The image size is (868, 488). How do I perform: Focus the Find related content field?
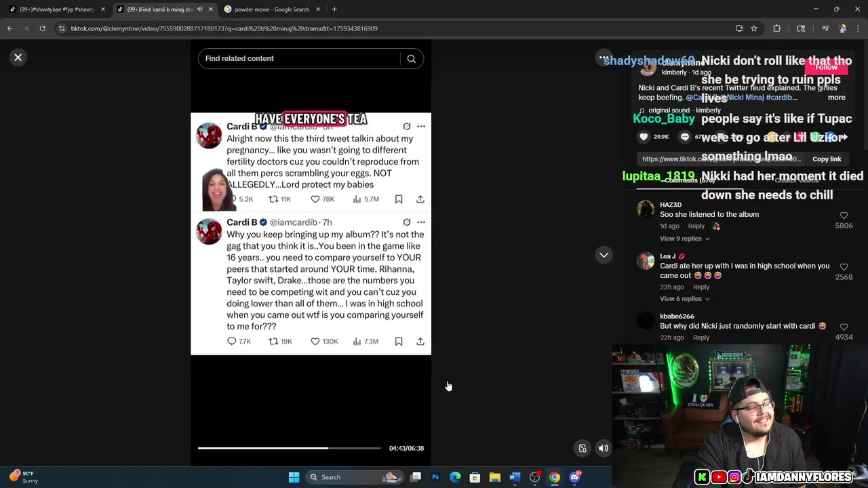pyautogui.click(x=298, y=59)
